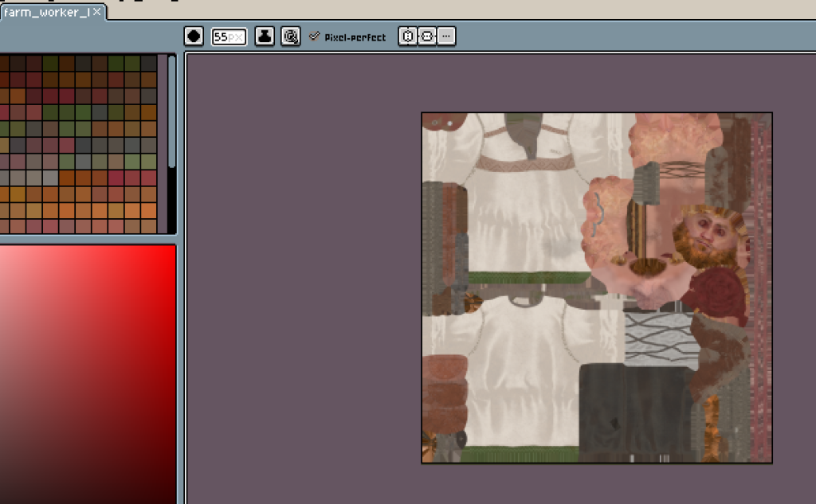Click the green hem strip at the canvas bottom
The height and width of the screenshot is (504, 816).
[518, 455]
